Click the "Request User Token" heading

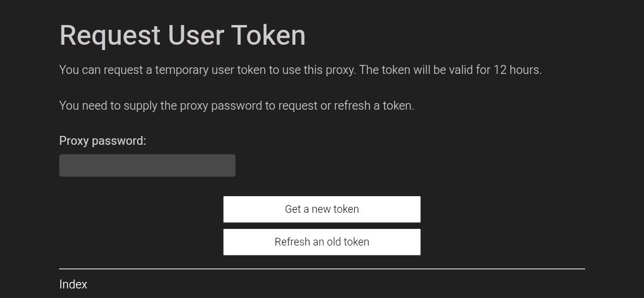(182, 35)
